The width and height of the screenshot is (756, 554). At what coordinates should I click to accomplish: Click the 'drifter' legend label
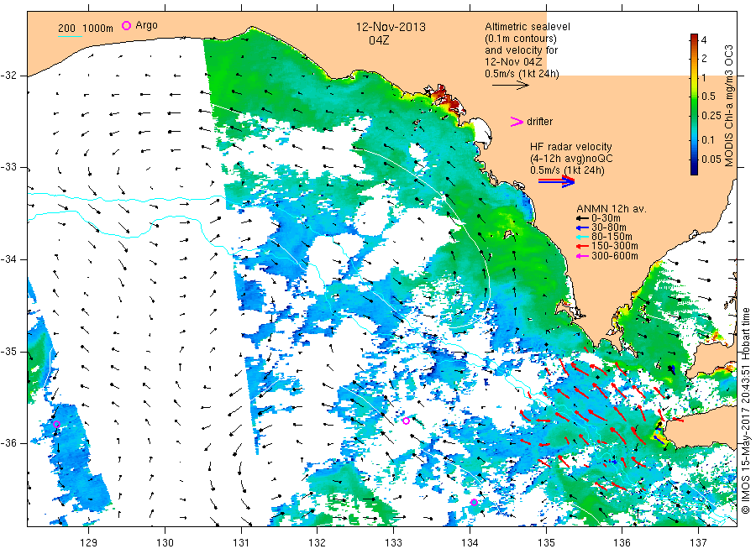point(540,122)
